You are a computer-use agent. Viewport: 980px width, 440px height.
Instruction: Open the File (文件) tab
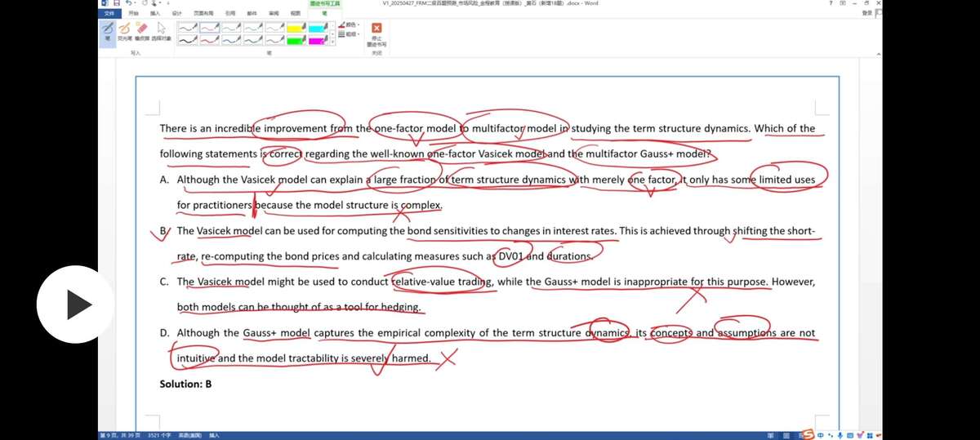109,13
